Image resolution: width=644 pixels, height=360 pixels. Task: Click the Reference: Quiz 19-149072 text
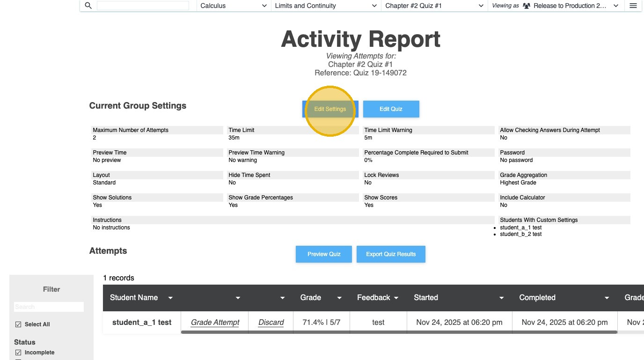click(x=360, y=73)
